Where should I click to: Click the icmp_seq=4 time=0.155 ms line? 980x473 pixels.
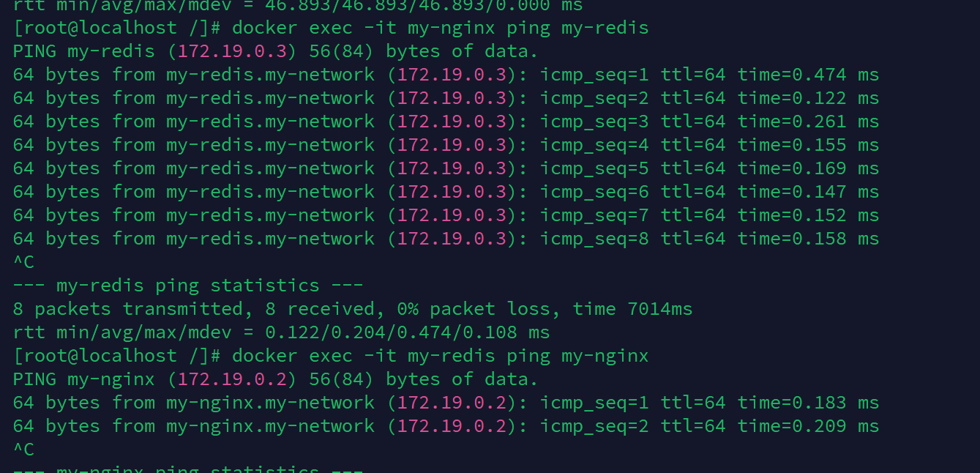click(446, 146)
